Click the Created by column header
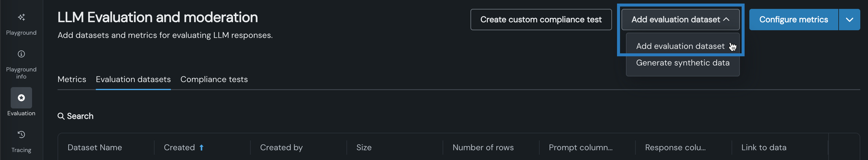The width and height of the screenshot is (868, 160). pos(281,148)
